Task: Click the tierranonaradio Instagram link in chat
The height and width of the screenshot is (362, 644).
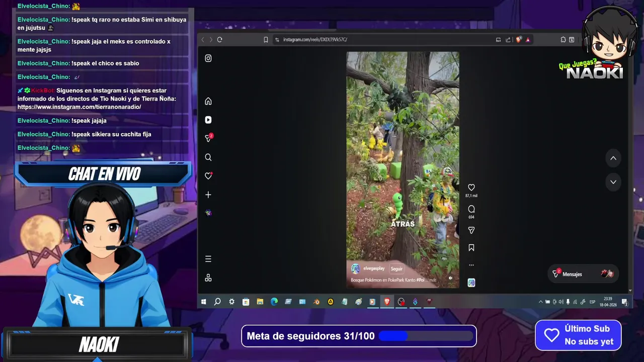Action: [79, 107]
